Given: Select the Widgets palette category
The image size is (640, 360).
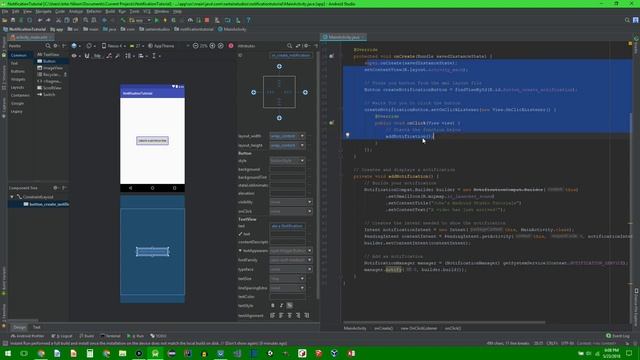Looking at the screenshot, I should [18, 79].
